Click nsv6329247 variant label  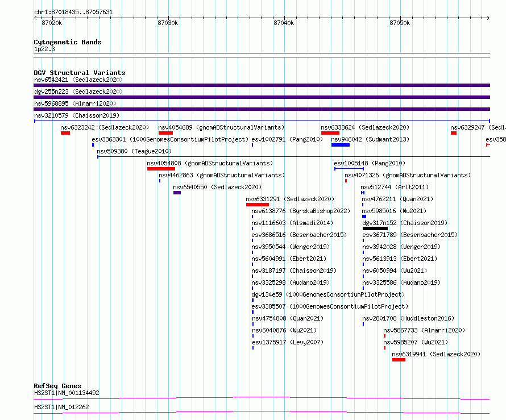click(478, 127)
